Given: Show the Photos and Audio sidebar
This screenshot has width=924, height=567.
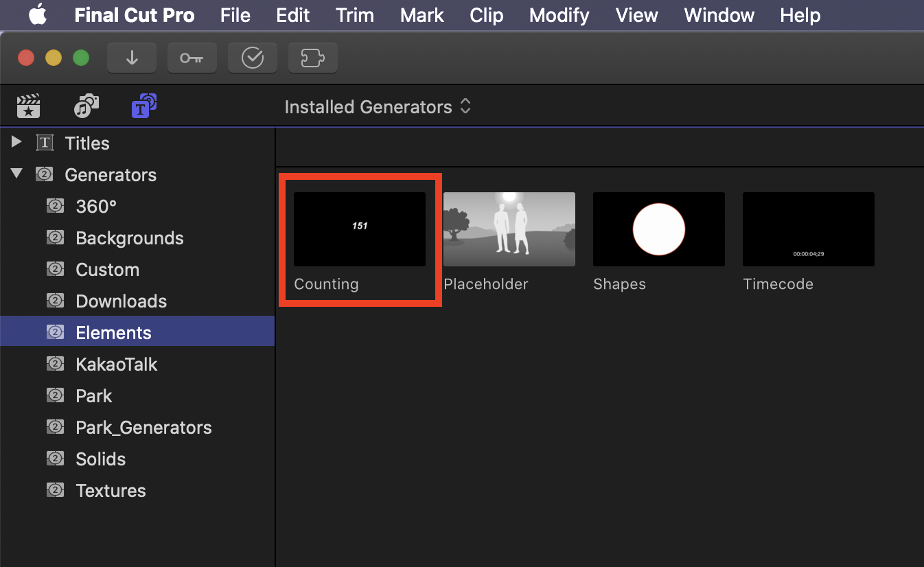Looking at the screenshot, I should [x=86, y=106].
